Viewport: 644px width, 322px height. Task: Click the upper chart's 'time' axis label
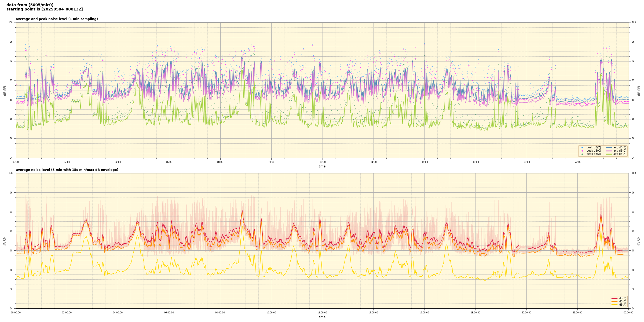pos(322,166)
